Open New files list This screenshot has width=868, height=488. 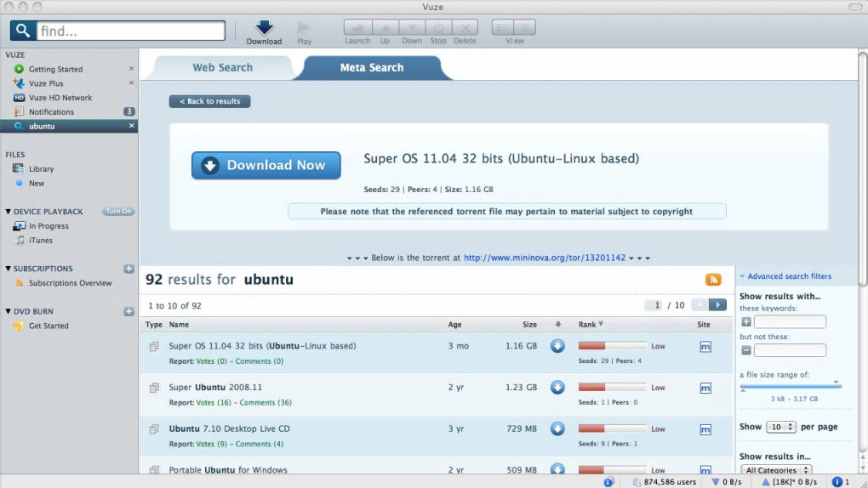37,183
